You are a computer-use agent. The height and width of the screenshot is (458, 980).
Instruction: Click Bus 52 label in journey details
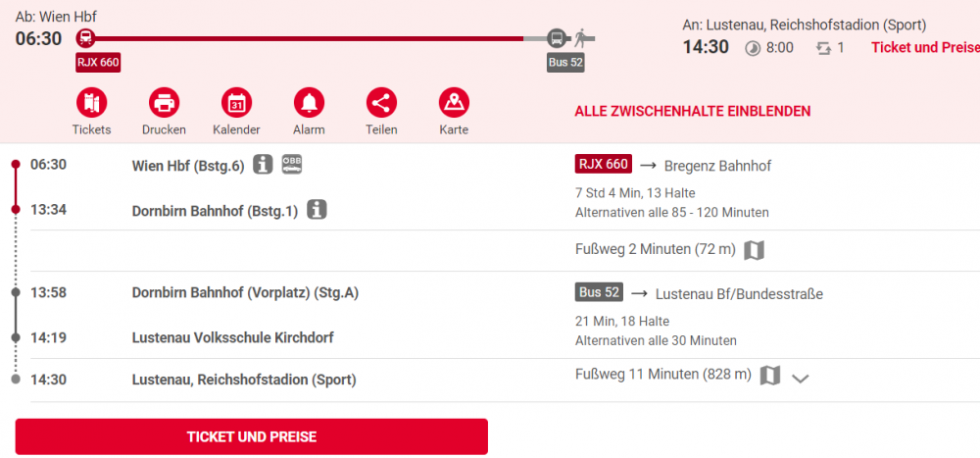click(x=599, y=292)
